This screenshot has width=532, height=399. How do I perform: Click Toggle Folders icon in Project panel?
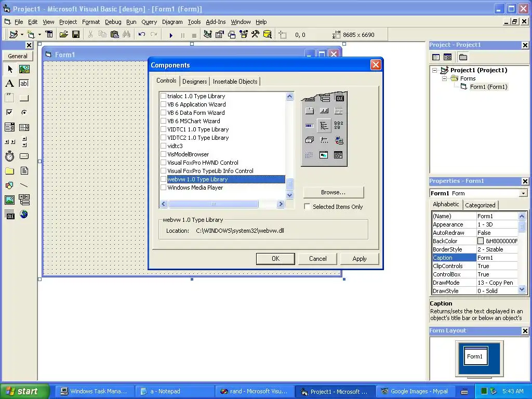(x=463, y=57)
